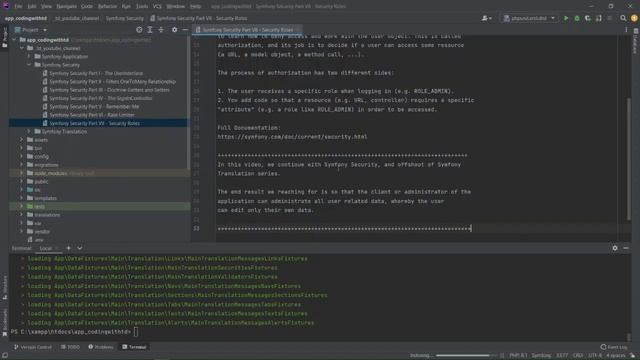
Task: Open the Project view selector dropdown
Action: pyautogui.click(x=31, y=30)
